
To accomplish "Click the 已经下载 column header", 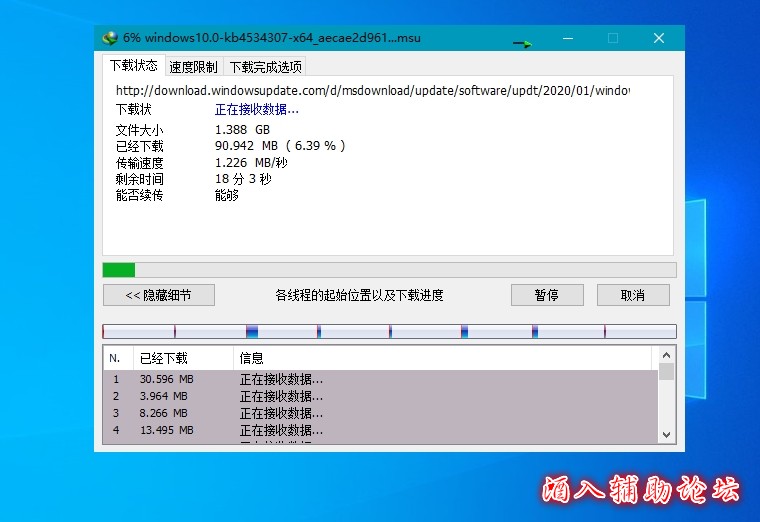I will (182, 357).
